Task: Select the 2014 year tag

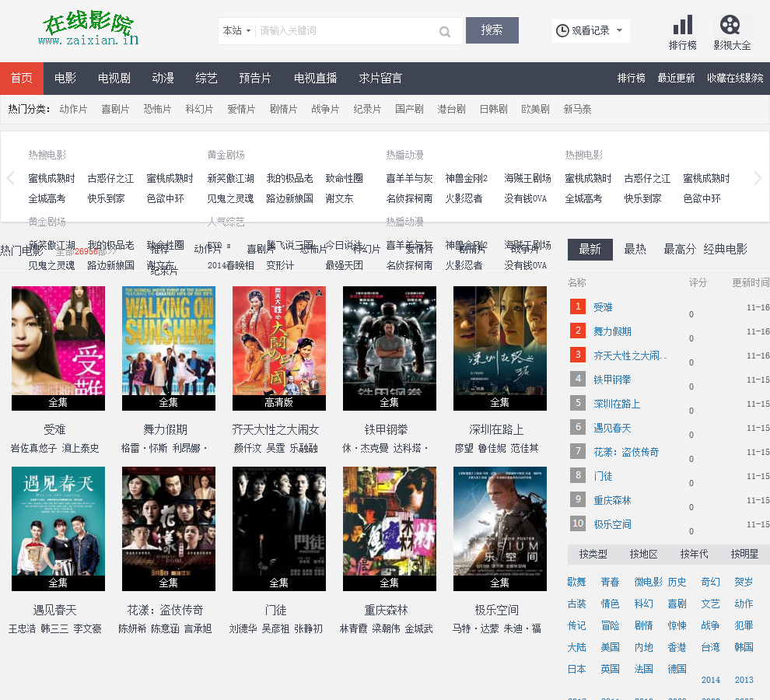Action: click(711, 680)
